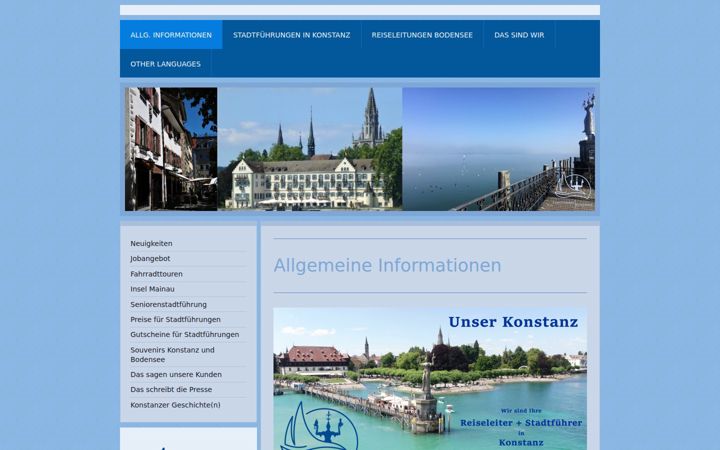Image resolution: width=720 pixels, height=450 pixels.
Task: Open Stadtführungen in Konstanz menu
Action: coord(292,35)
